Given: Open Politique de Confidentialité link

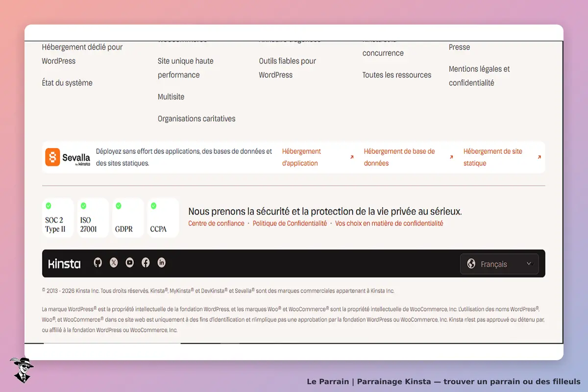Looking at the screenshot, I should point(290,223).
